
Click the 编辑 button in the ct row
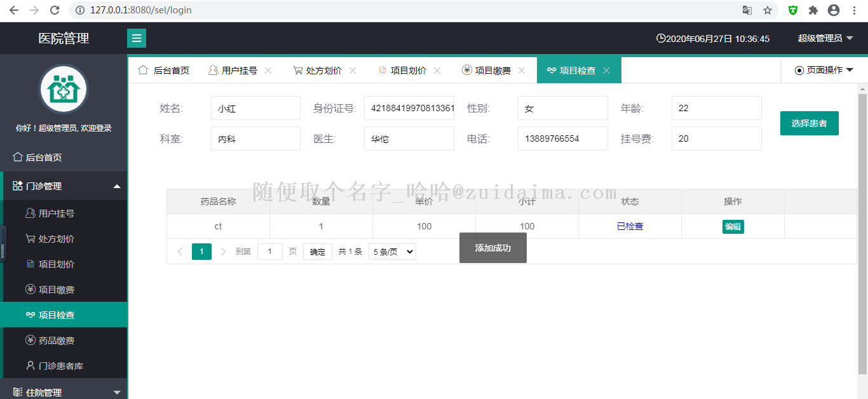click(x=733, y=227)
